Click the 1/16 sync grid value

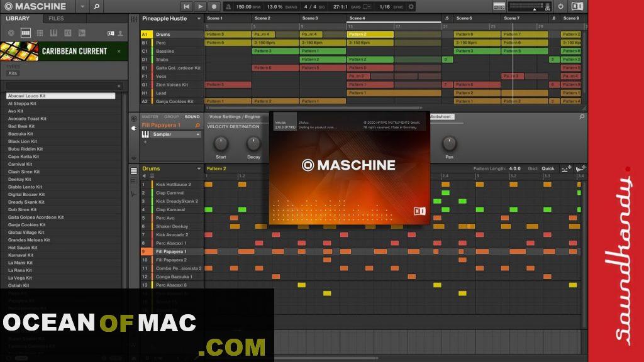coord(384,7)
